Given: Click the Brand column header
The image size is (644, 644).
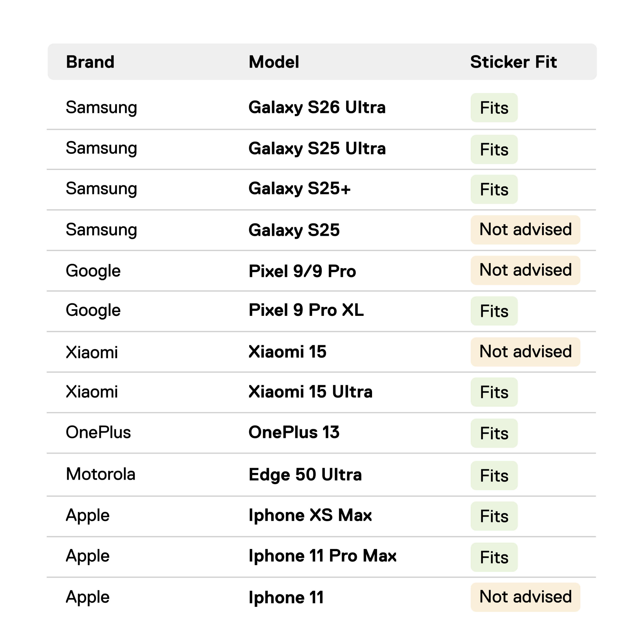Looking at the screenshot, I should click(x=90, y=62).
